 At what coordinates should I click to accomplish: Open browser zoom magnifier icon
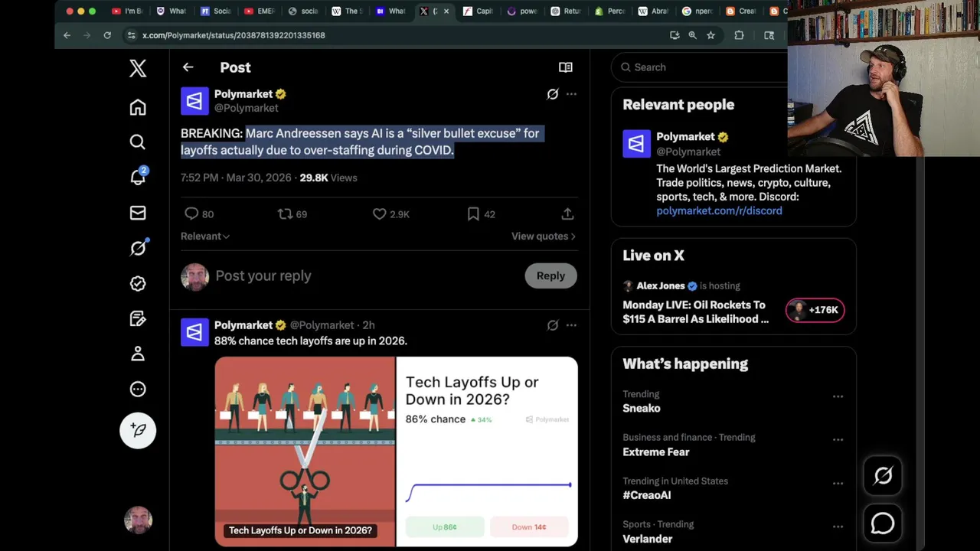coord(692,35)
